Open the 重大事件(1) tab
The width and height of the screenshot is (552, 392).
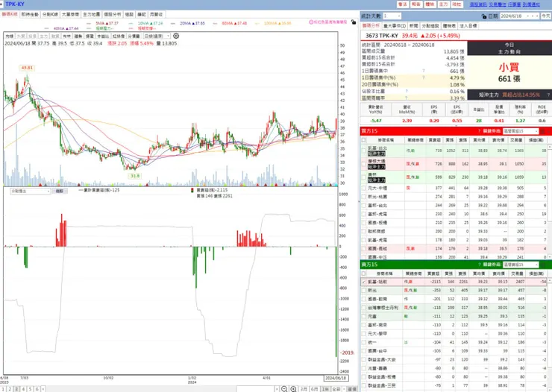(395, 26)
